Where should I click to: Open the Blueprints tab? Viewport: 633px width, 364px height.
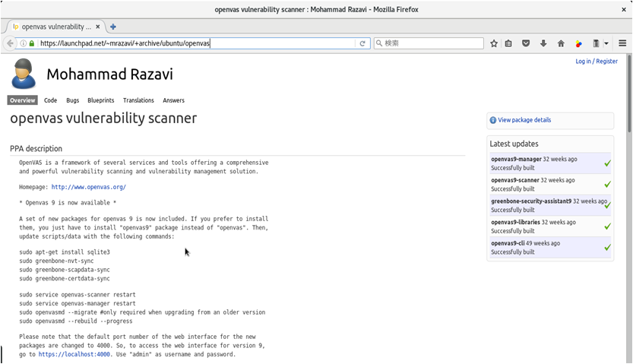101,100
